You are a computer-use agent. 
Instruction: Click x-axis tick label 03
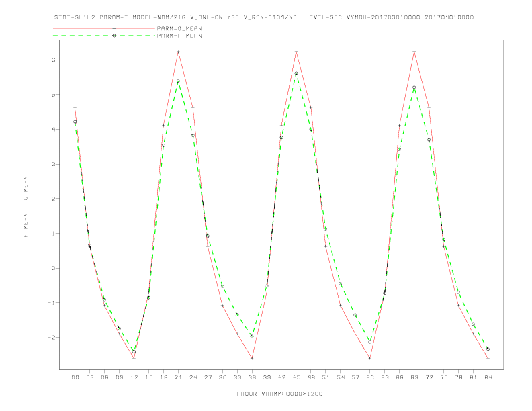coord(89,377)
